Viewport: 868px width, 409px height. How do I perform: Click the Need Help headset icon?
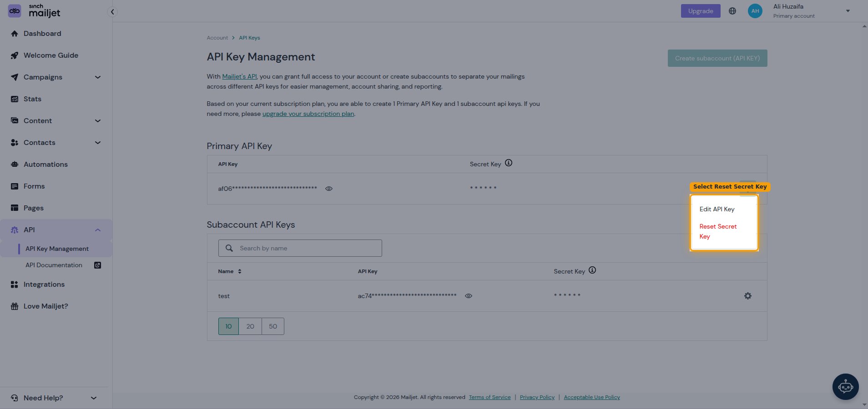15,398
